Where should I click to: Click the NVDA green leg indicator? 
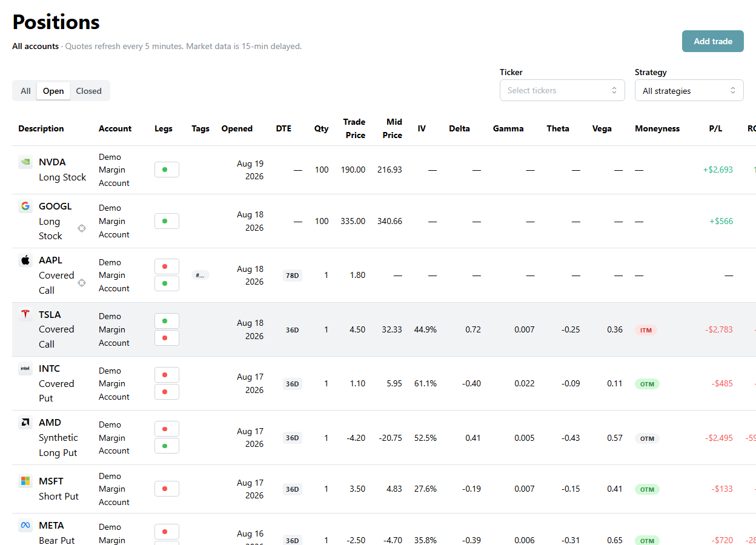[x=167, y=170]
